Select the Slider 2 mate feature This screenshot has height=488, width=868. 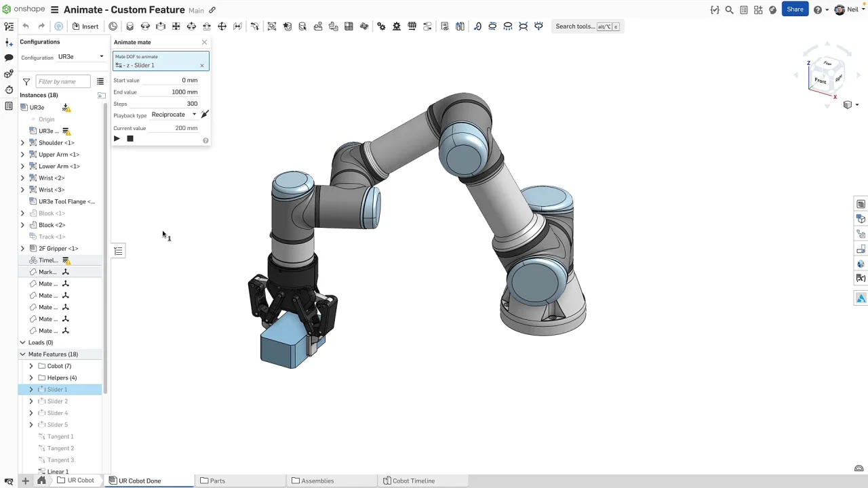(x=57, y=401)
